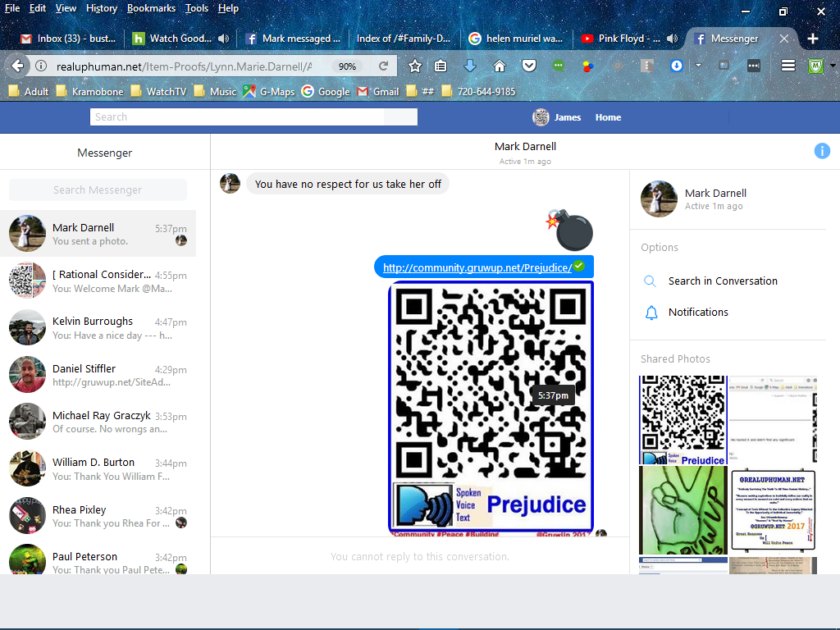
Task: Expand the arrow beside the blue download extension
Action: click(x=698, y=66)
